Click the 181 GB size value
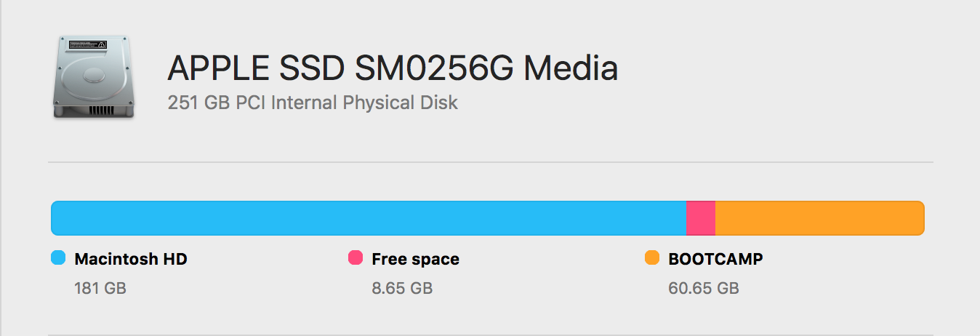 [100, 289]
